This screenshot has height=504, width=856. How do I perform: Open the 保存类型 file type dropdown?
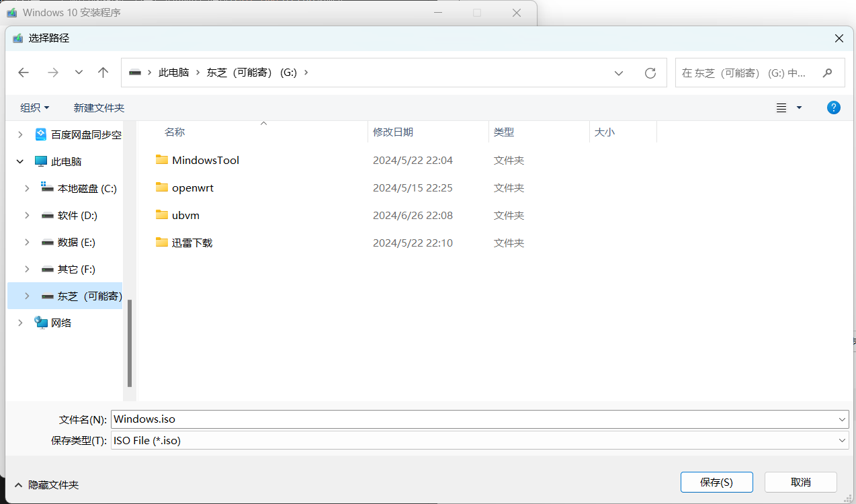click(843, 440)
